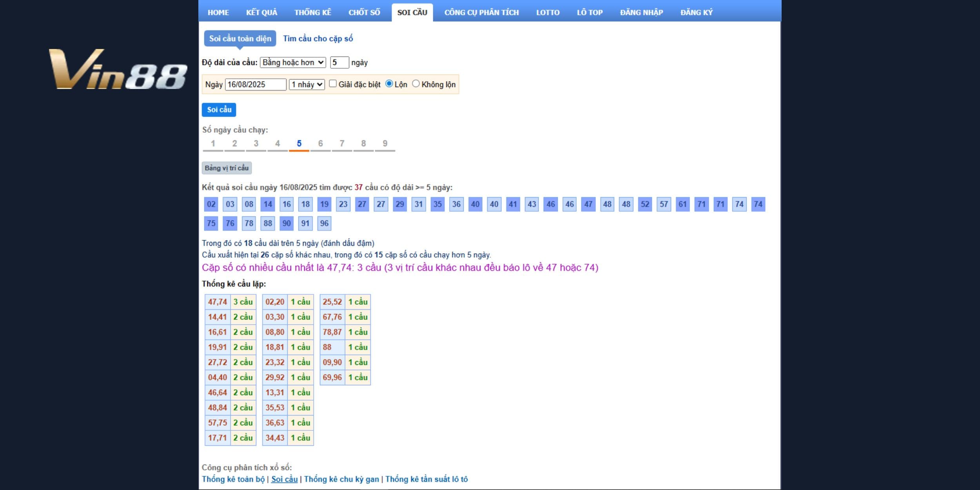Click the Vin88 logo

[x=118, y=69]
